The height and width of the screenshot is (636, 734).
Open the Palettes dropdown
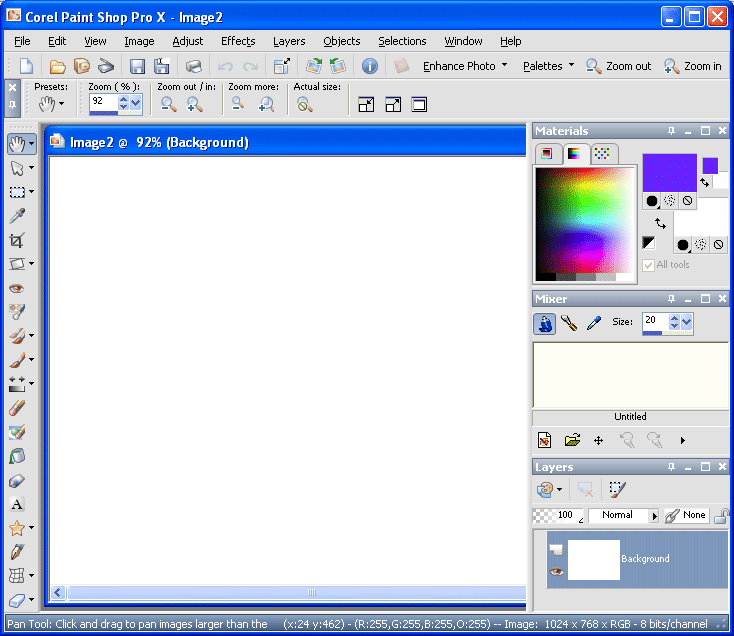click(x=548, y=66)
